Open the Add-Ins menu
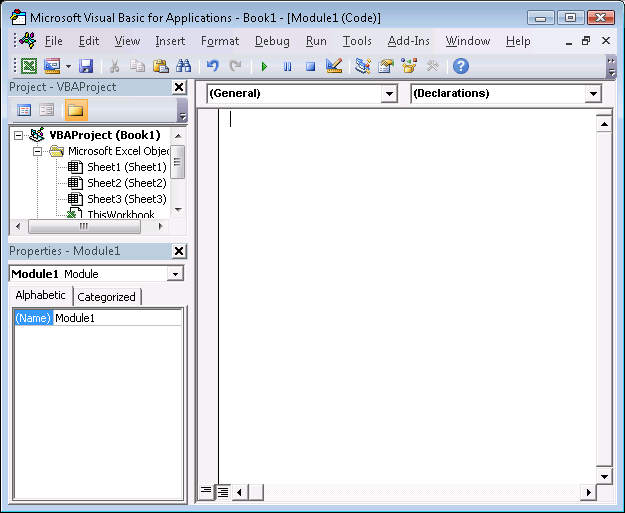 tap(409, 41)
